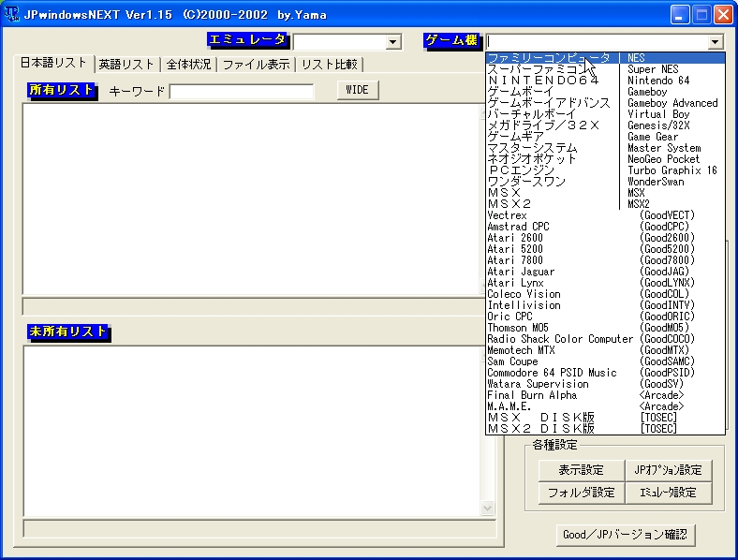This screenshot has width=738, height=560.
Task: Choose スーパーファミコン Super NES entry
Action: click(x=605, y=69)
